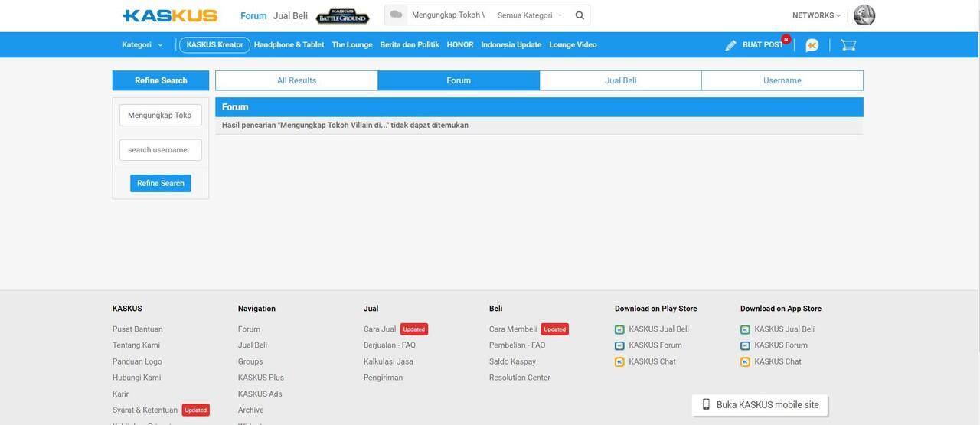The height and width of the screenshot is (425, 980).
Task: Select the Forum results tab
Action: click(459, 80)
